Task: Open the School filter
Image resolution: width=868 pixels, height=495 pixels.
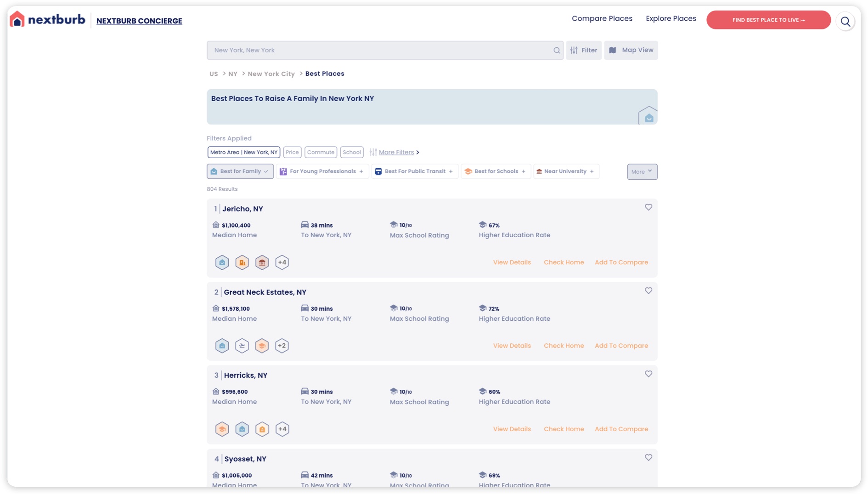Action: tap(352, 152)
